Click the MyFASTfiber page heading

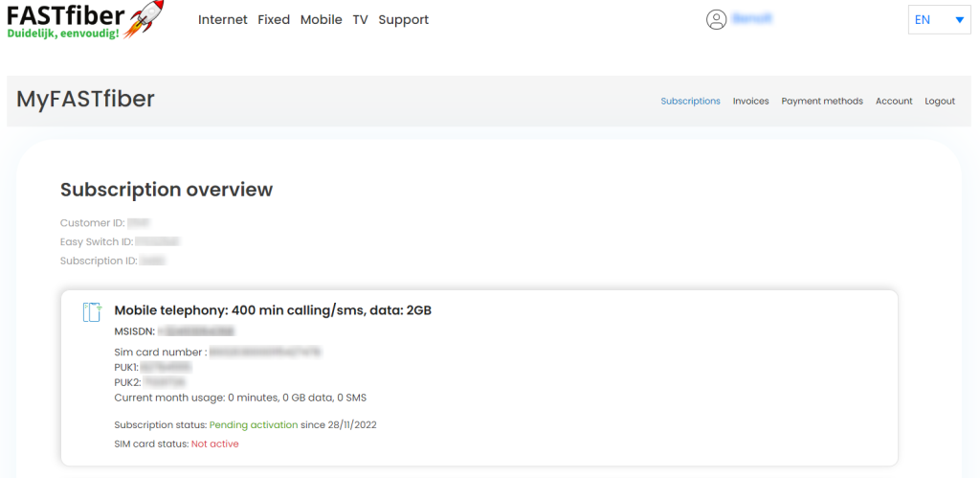85,100
